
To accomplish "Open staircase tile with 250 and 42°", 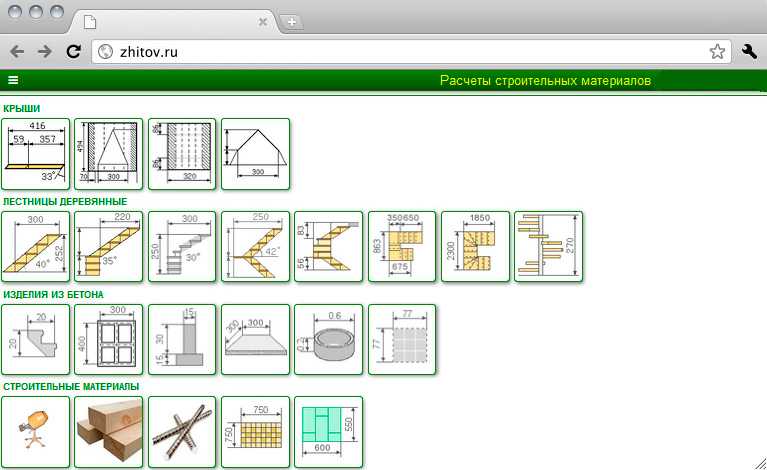I will tap(255, 246).
